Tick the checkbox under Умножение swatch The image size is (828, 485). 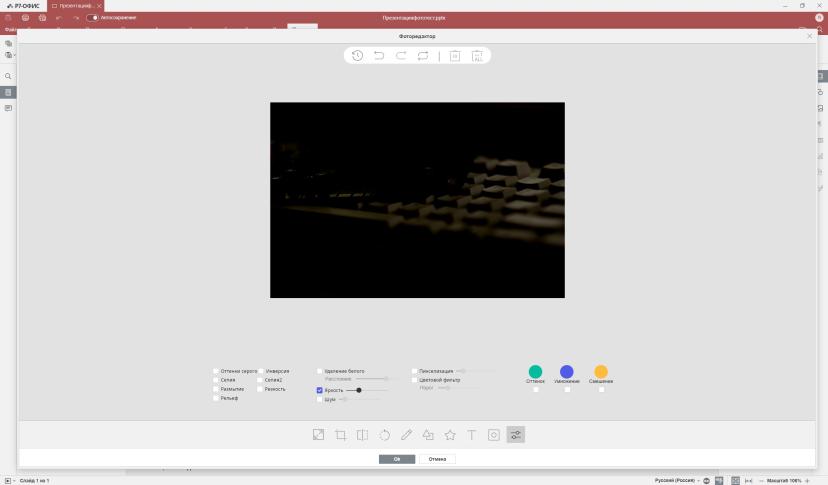coord(567,390)
